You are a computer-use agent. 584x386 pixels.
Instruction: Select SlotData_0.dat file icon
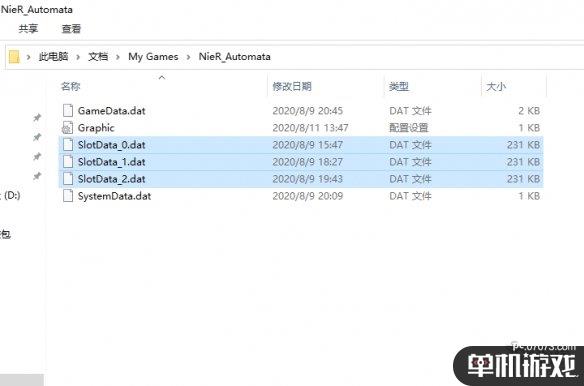tap(68, 145)
